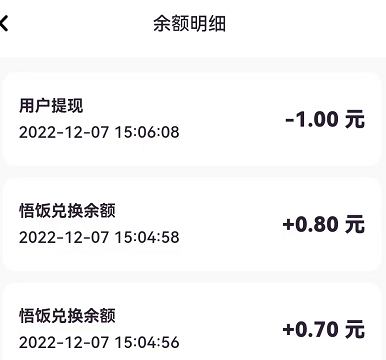This screenshot has height=360, width=386.
Task: Select 悟饭兑换余额 label above 15:04:58
Action: coord(67,211)
